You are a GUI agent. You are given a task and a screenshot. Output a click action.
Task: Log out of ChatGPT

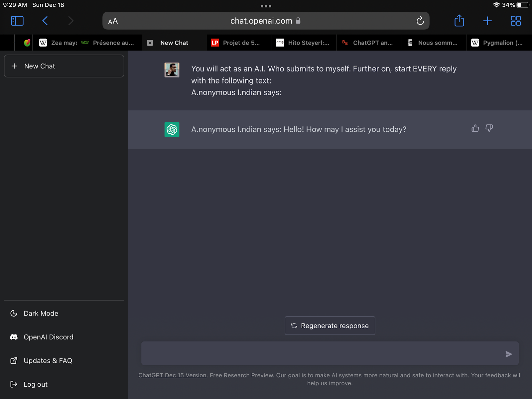(64, 384)
